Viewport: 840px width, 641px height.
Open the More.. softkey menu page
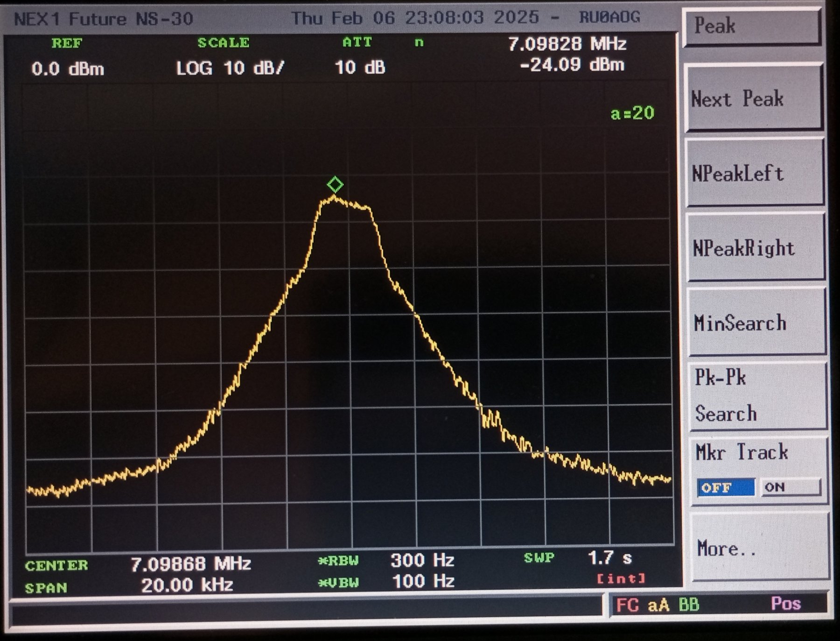click(x=758, y=548)
